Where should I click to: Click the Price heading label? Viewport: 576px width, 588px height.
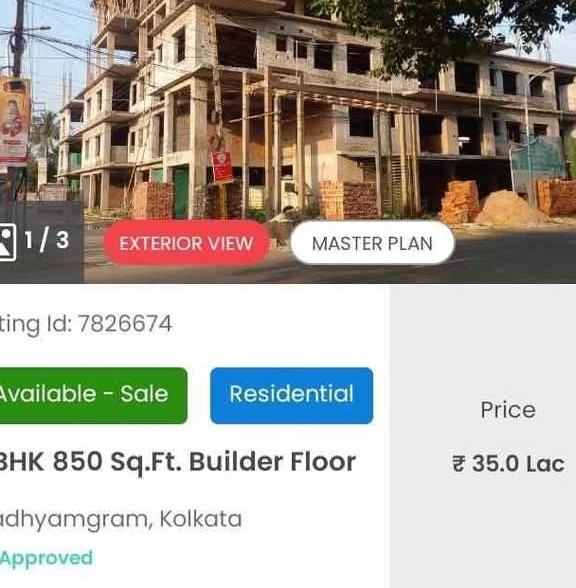pos(508,410)
